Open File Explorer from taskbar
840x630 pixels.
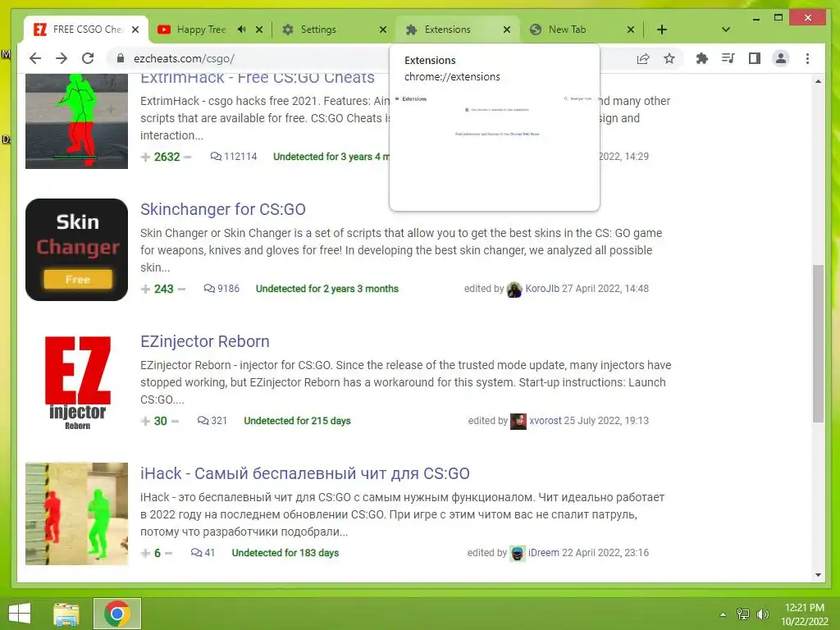coord(66,614)
